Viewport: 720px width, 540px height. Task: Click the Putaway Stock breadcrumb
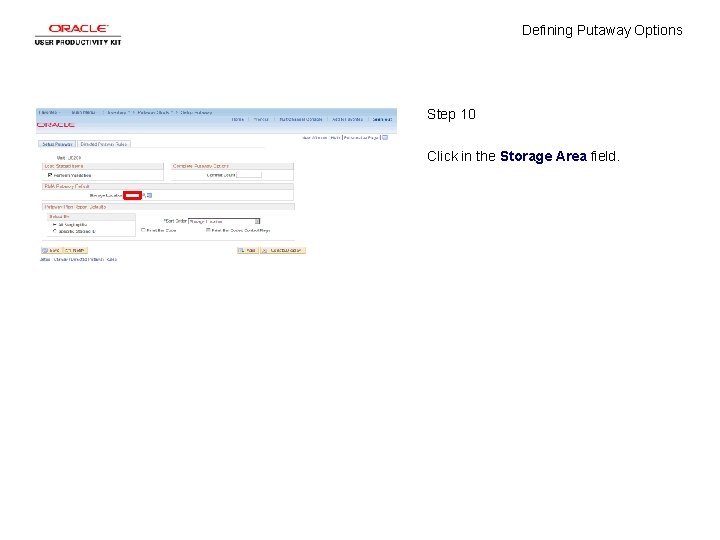point(153,112)
